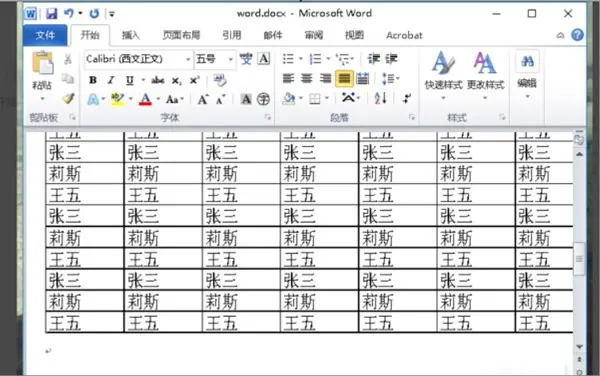The width and height of the screenshot is (600, 376).
Task: Click the Redo/Repeat icon
Action: point(94,14)
